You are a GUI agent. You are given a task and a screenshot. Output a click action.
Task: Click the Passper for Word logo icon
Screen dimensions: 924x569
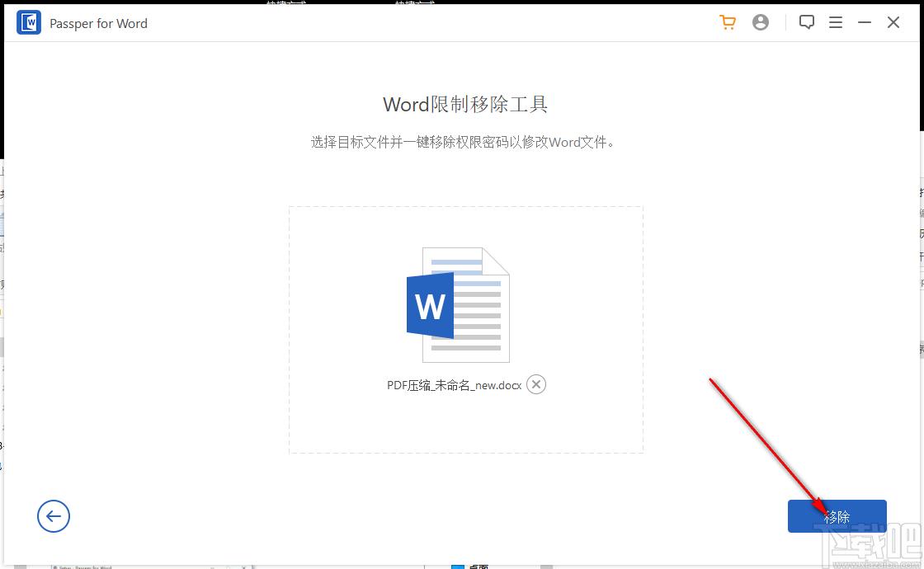(x=29, y=23)
